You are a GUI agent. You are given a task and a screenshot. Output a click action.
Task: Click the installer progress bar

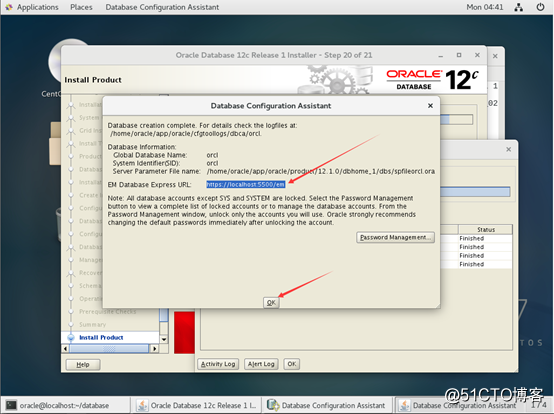[456, 119]
